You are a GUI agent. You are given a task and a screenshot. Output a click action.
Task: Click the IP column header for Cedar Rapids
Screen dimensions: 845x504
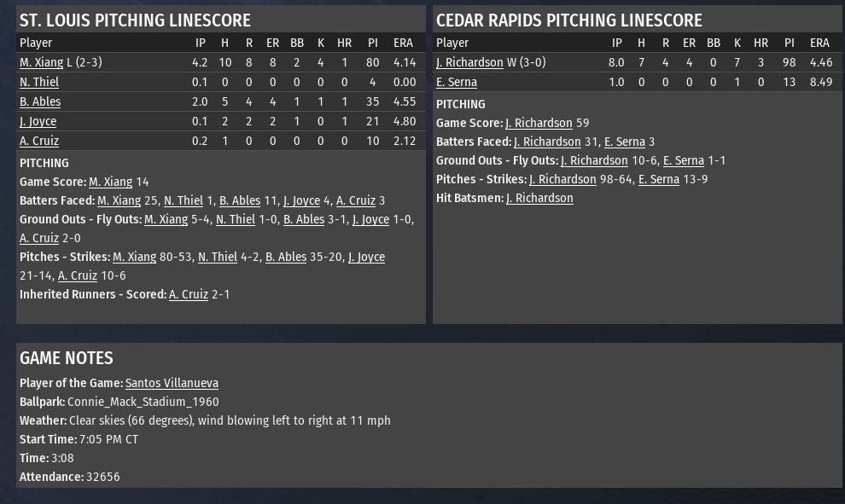(616, 43)
